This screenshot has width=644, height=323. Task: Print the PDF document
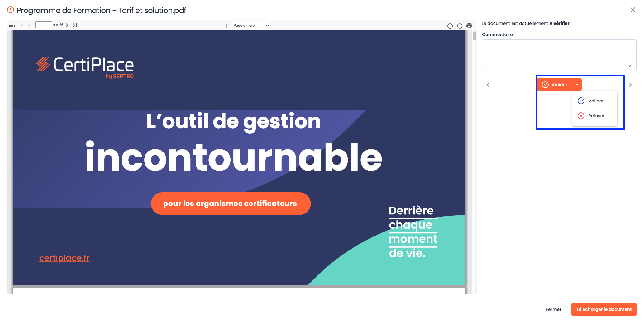[469, 26]
